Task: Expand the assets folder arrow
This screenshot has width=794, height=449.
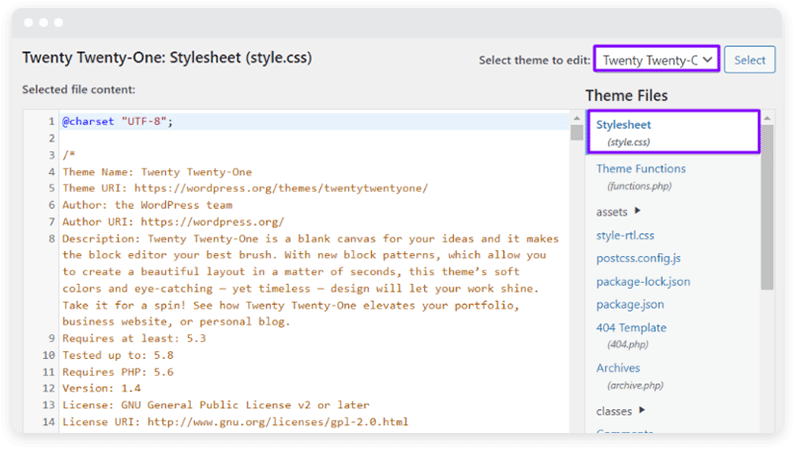Action: 638,211
